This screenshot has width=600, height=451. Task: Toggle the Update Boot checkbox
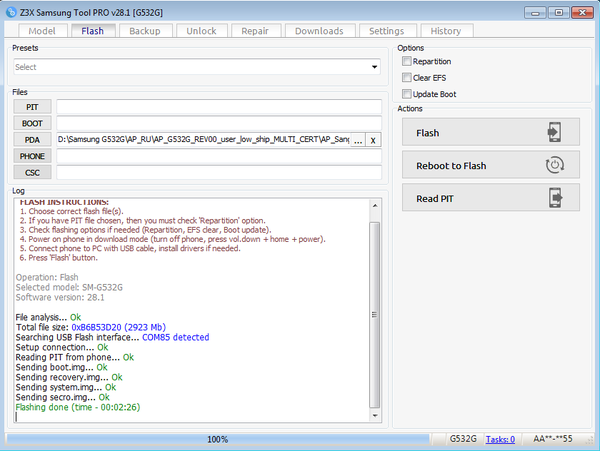406,94
